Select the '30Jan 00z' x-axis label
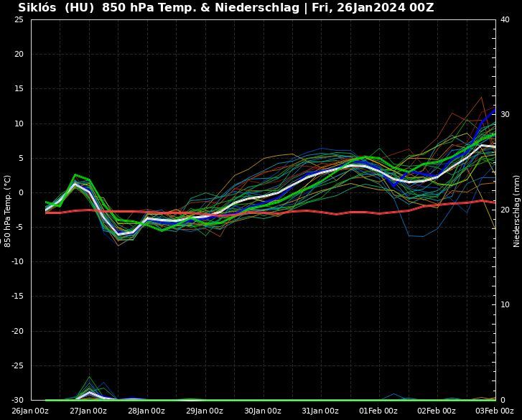522x420 pixels. coord(263,411)
